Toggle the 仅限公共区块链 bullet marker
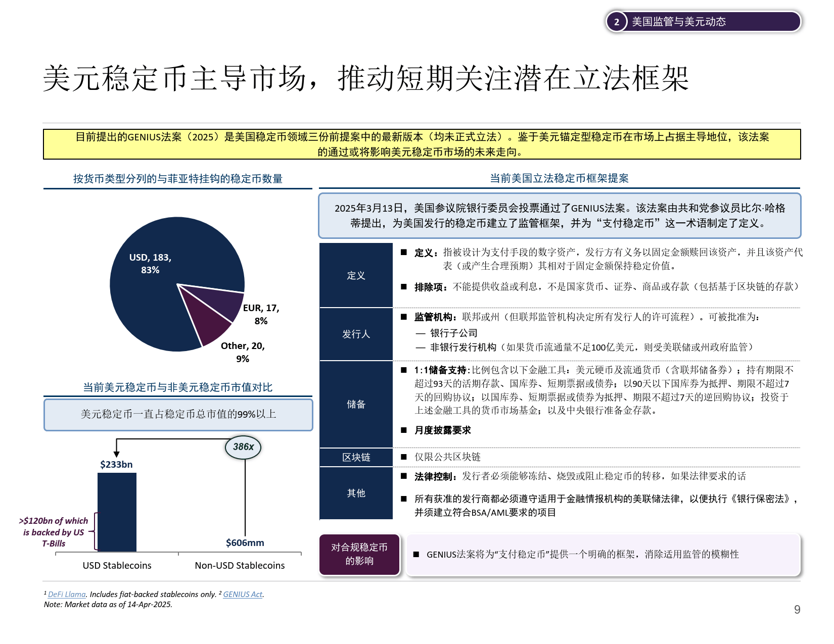This screenshot has width=834, height=644. (x=403, y=457)
